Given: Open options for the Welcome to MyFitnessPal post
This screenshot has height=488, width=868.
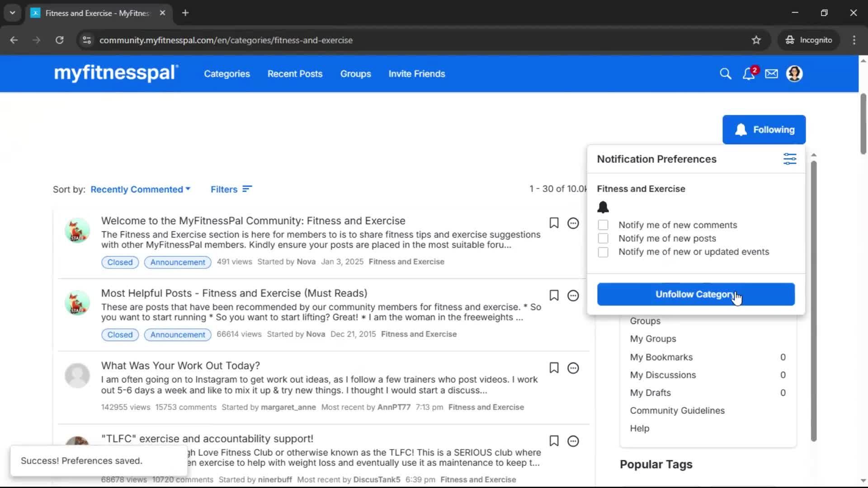Looking at the screenshot, I should click(x=573, y=223).
